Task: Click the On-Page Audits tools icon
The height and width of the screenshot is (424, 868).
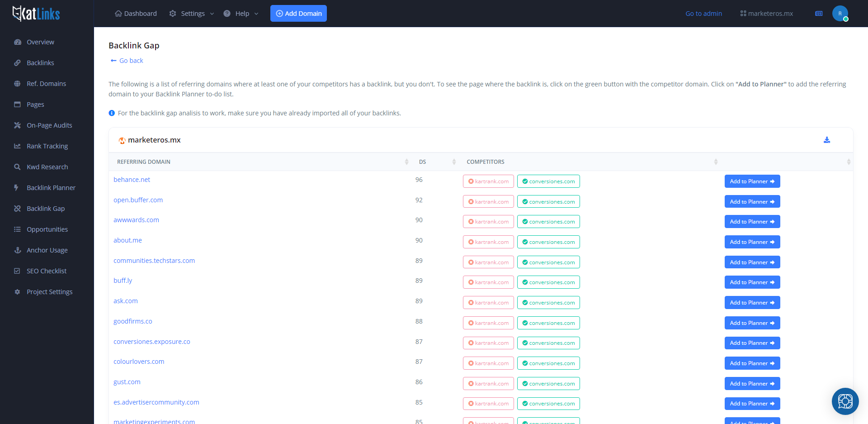Action: [18, 125]
